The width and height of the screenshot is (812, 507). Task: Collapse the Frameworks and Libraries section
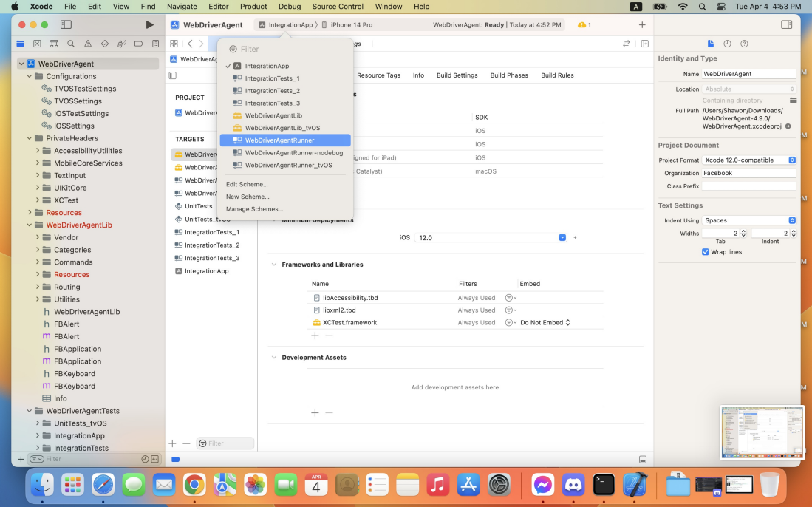coord(274,265)
